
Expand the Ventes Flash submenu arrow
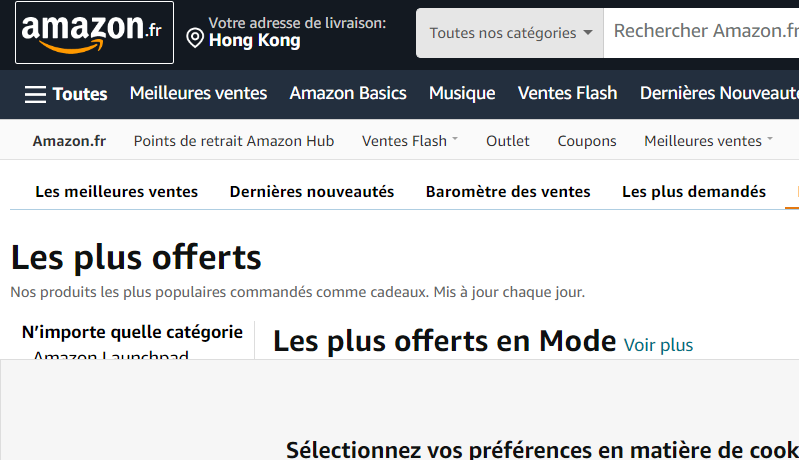coord(455,139)
